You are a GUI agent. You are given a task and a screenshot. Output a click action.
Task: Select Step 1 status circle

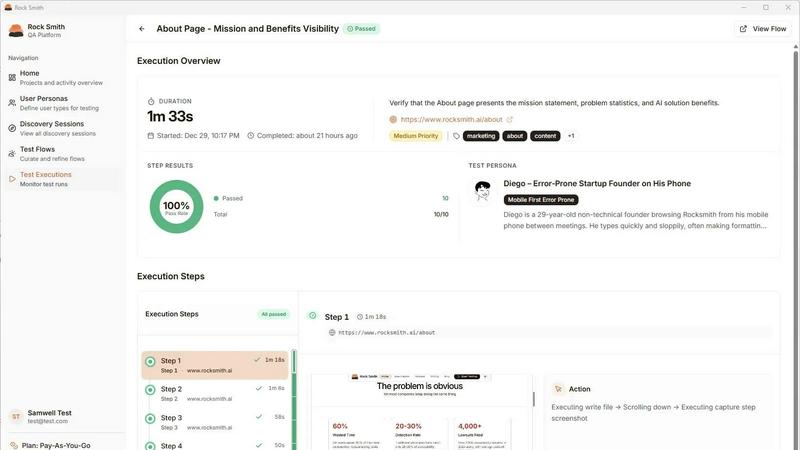coord(150,361)
